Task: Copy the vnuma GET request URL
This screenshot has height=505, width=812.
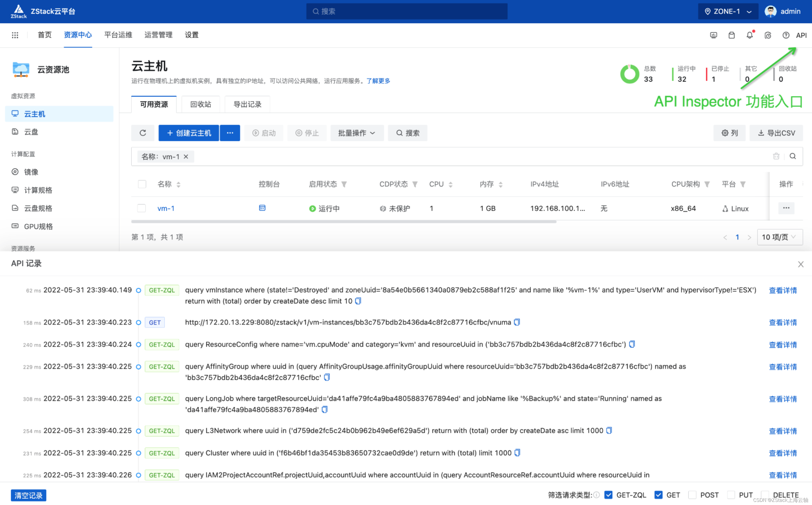Action: click(517, 322)
